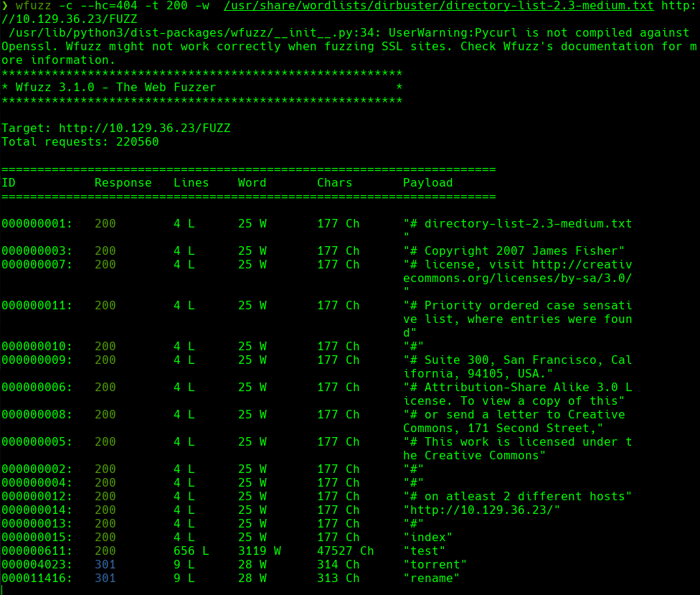Click the payload "index"
This screenshot has width=700, height=595.
pos(427,538)
